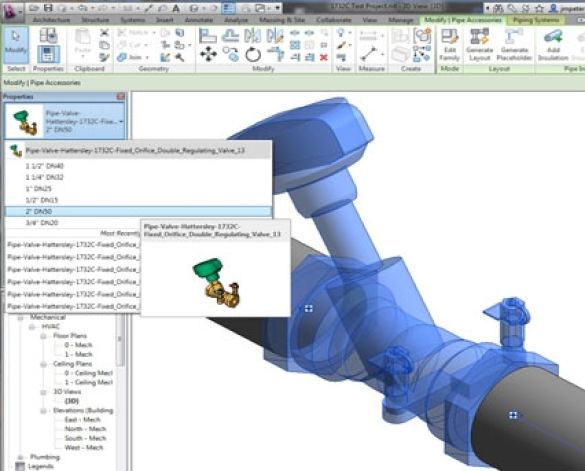Collapse the Ceiling Plans node

pyautogui.click(x=44, y=364)
